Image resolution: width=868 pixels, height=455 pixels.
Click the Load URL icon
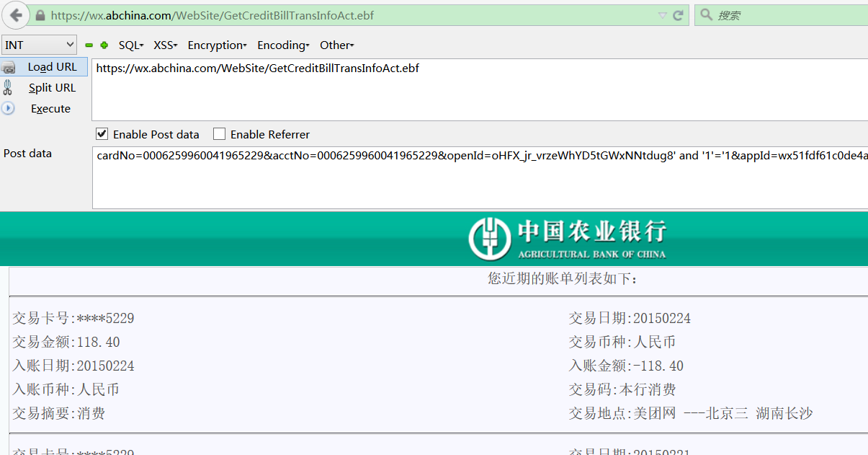8,68
